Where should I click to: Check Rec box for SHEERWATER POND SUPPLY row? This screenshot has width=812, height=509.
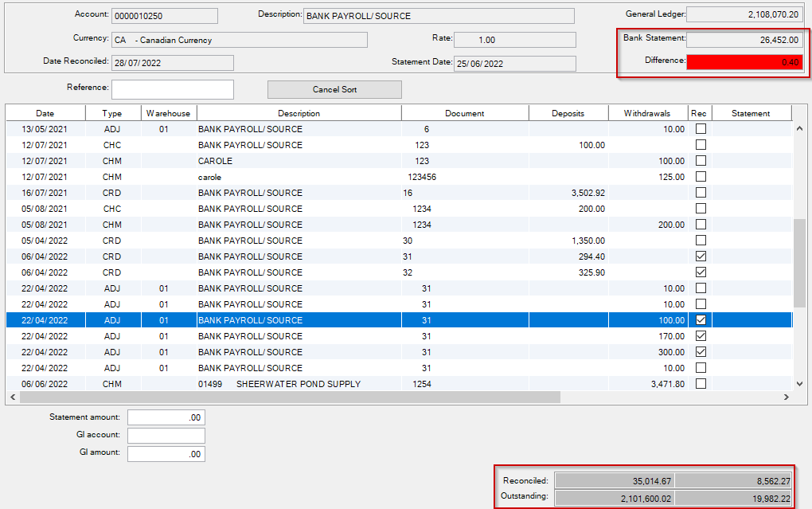coord(701,384)
